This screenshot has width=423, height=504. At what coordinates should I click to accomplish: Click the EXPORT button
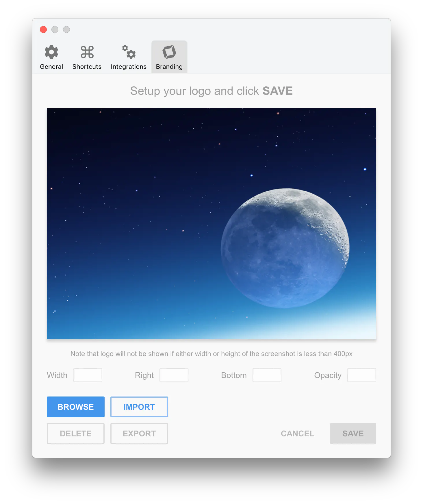(139, 433)
